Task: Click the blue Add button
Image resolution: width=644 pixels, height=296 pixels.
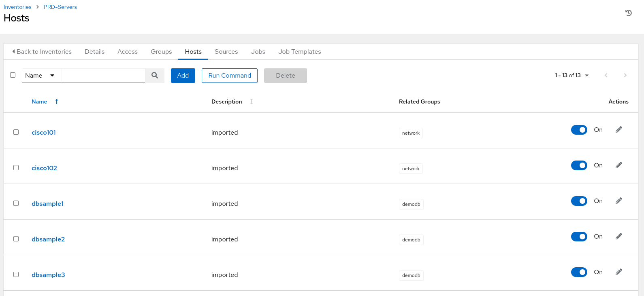Action: (183, 76)
